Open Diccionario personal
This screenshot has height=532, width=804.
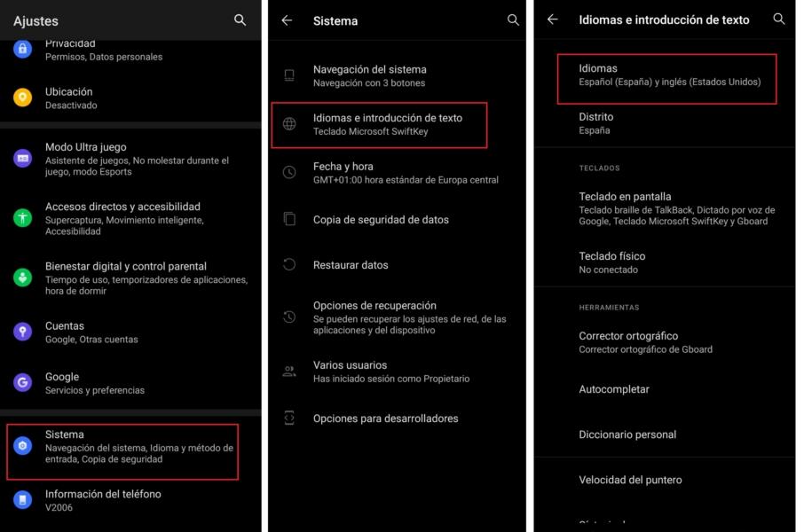[665, 434]
